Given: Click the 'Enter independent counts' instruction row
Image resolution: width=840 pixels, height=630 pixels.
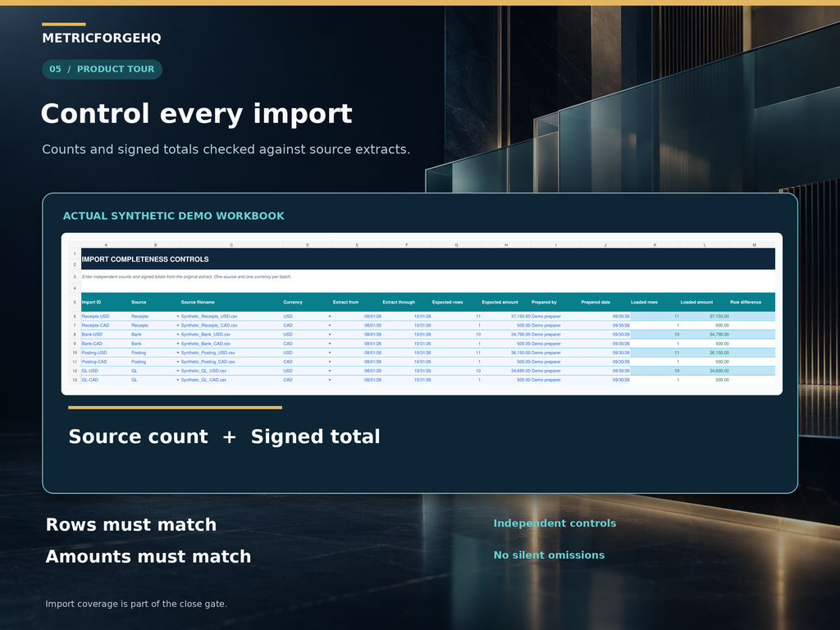Looking at the screenshot, I should pos(428,277).
